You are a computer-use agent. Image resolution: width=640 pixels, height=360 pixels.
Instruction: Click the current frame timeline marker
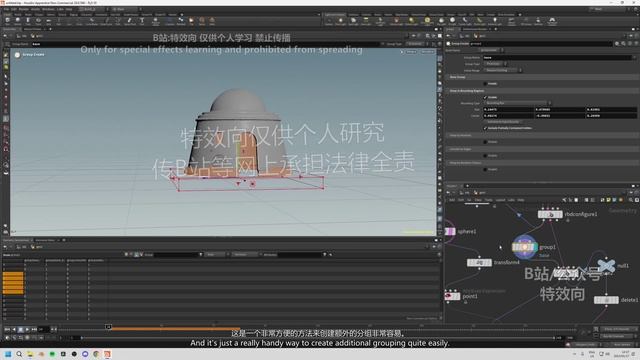click(x=108, y=327)
